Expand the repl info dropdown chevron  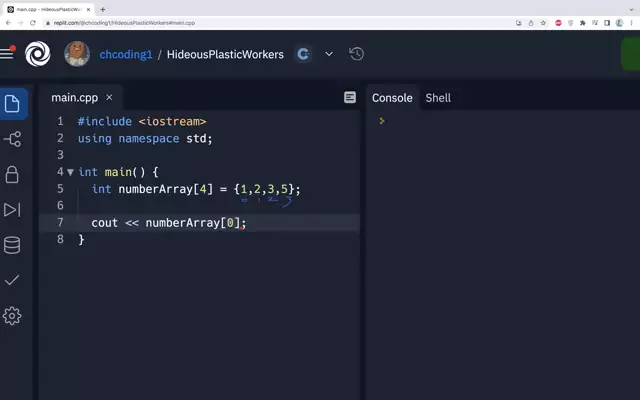(x=329, y=54)
